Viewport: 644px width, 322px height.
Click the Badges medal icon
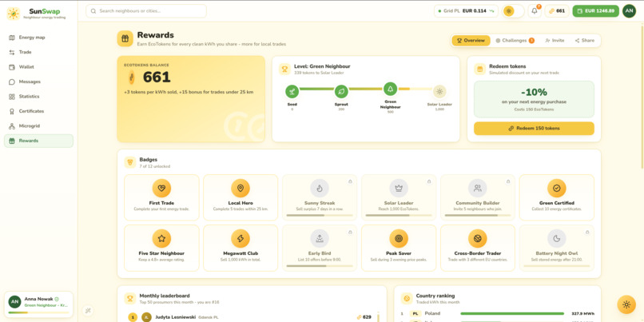click(130, 162)
